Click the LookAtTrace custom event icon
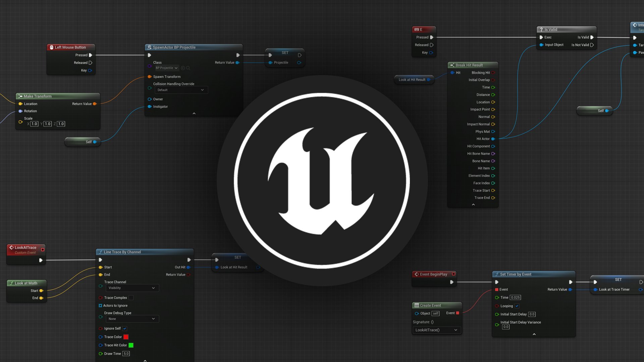 (11, 247)
